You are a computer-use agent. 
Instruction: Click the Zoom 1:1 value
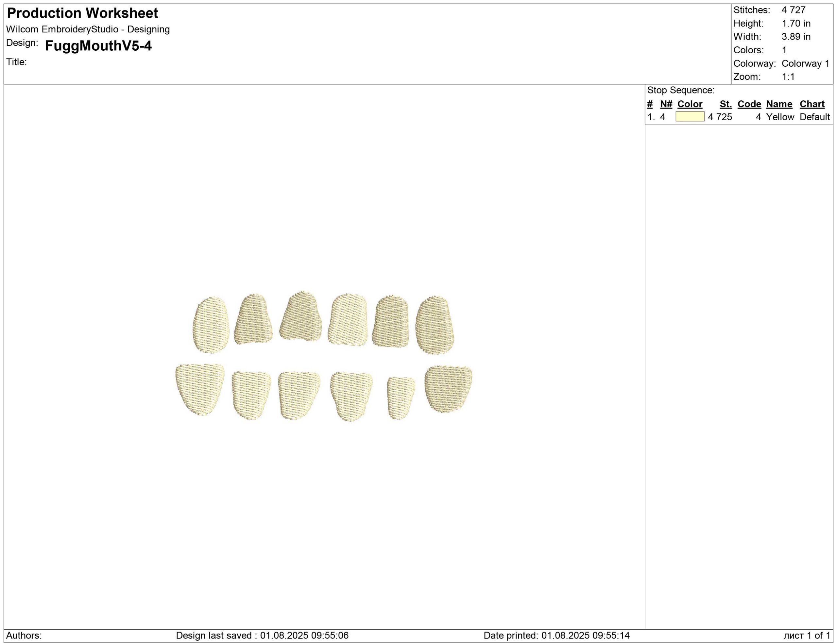(788, 76)
